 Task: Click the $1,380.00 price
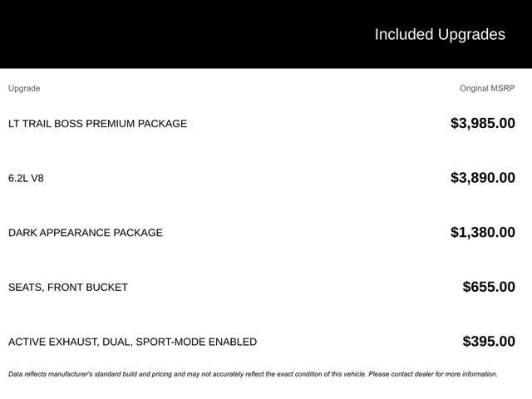pos(482,233)
